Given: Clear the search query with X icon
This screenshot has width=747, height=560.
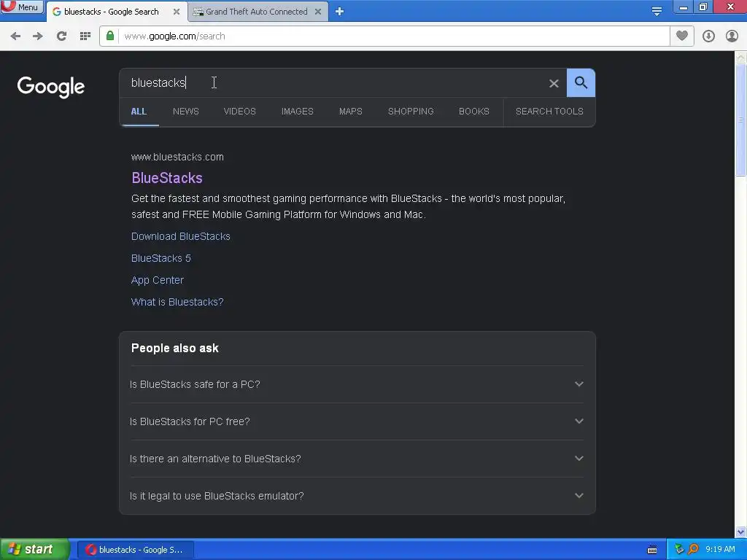Looking at the screenshot, I should [554, 83].
